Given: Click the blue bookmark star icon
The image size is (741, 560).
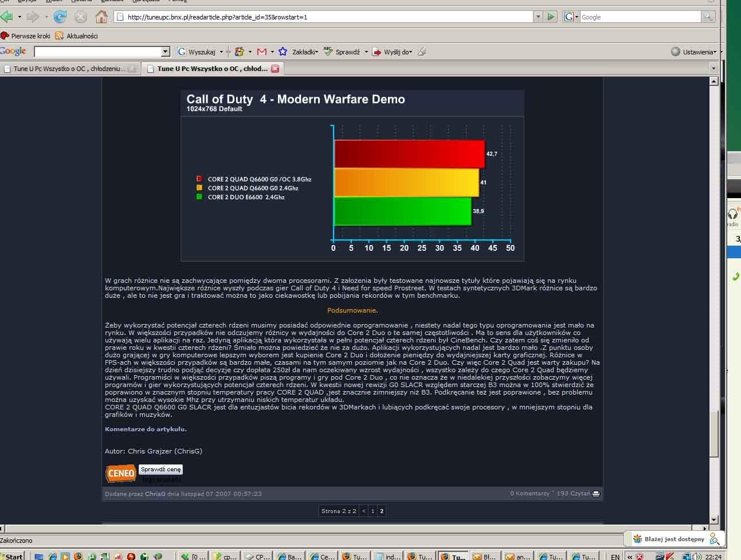Looking at the screenshot, I should [x=283, y=52].
